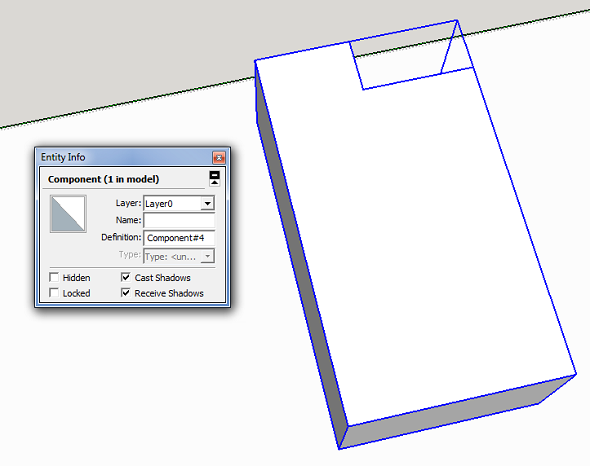Image resolution: width=590 pixels, height=466 pixels.
Task: Collapse Entity Info details toggle
Action: point(214,178)
